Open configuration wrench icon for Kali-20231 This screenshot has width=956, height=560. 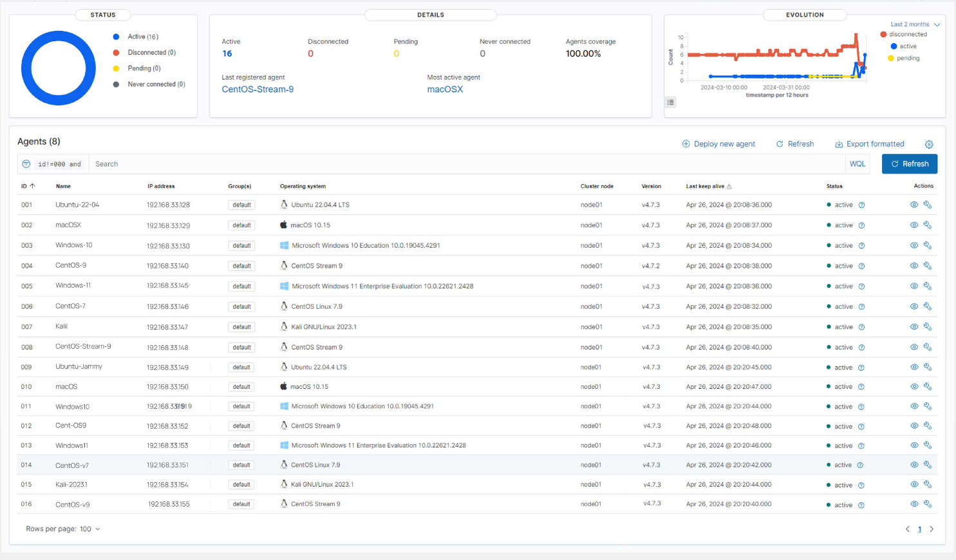[928, 485]
